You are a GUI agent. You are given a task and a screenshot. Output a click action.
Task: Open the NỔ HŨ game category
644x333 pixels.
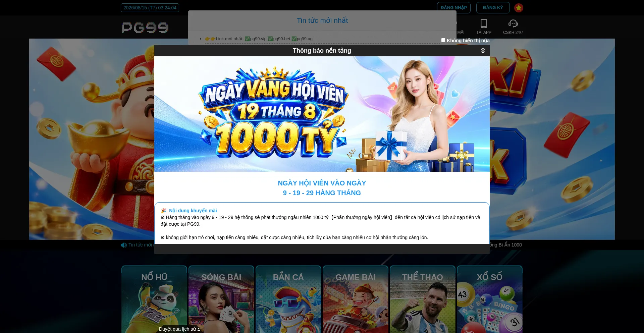[154, 299]
